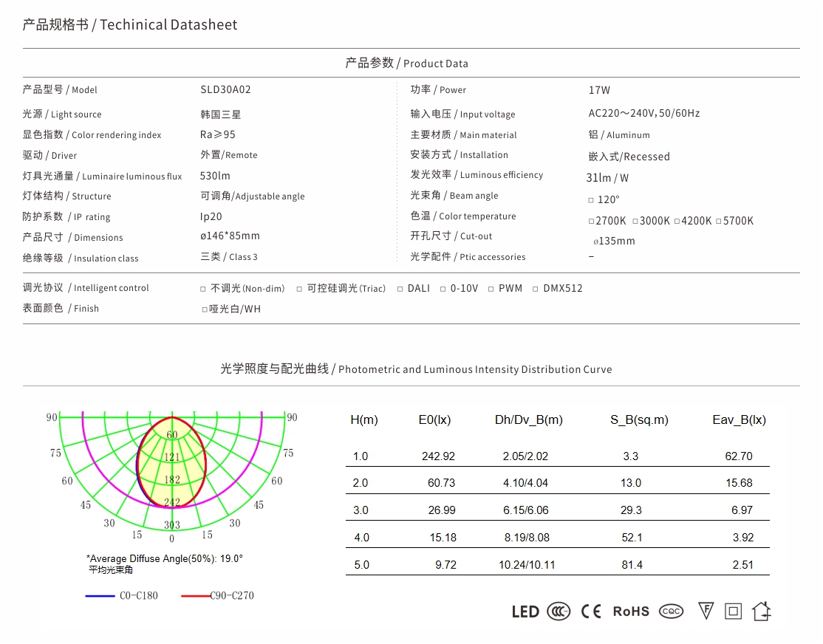Click the cut-out value ø135mm
This screenshot has height=644, width=823.
pyautogui.click(x=614, y=241)
